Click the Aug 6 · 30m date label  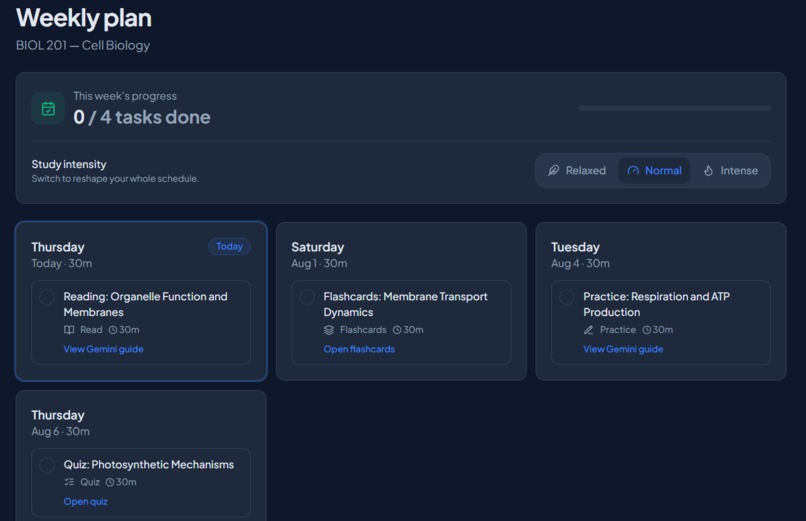coord(61,431)
